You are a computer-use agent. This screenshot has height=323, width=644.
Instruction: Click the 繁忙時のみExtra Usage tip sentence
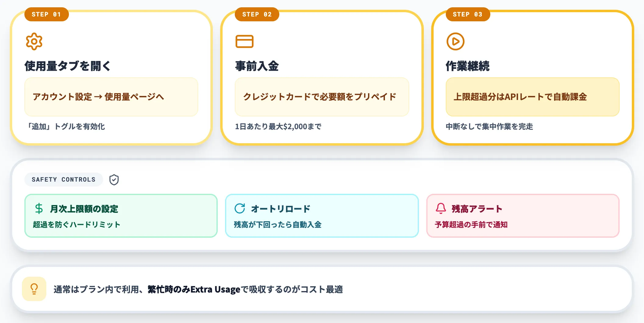198,289
